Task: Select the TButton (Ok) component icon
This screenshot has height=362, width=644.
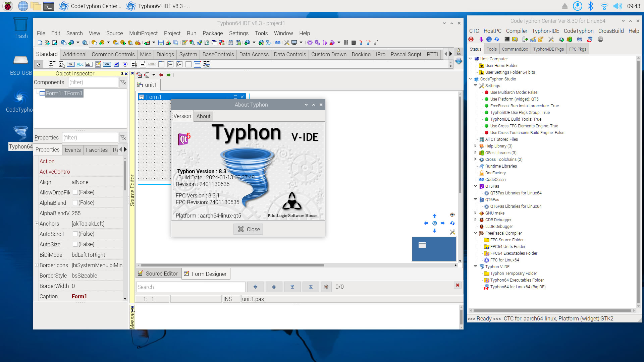Action: 70,64
